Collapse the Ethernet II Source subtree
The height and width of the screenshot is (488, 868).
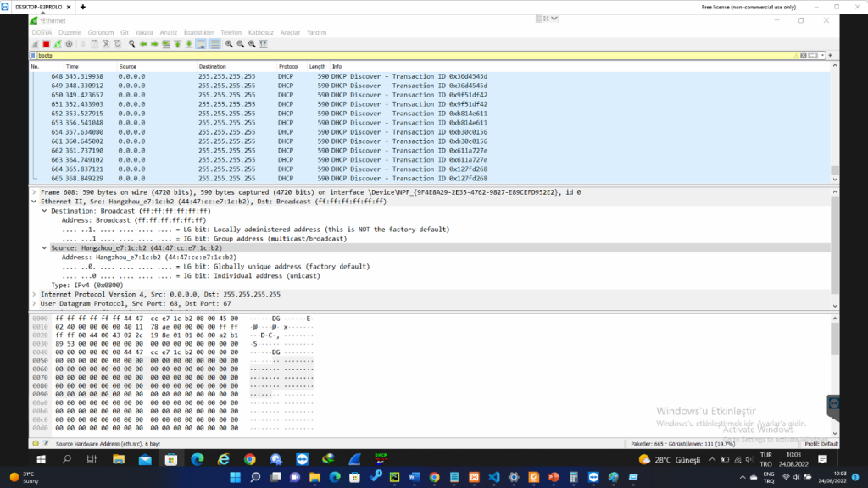point(44,247)
